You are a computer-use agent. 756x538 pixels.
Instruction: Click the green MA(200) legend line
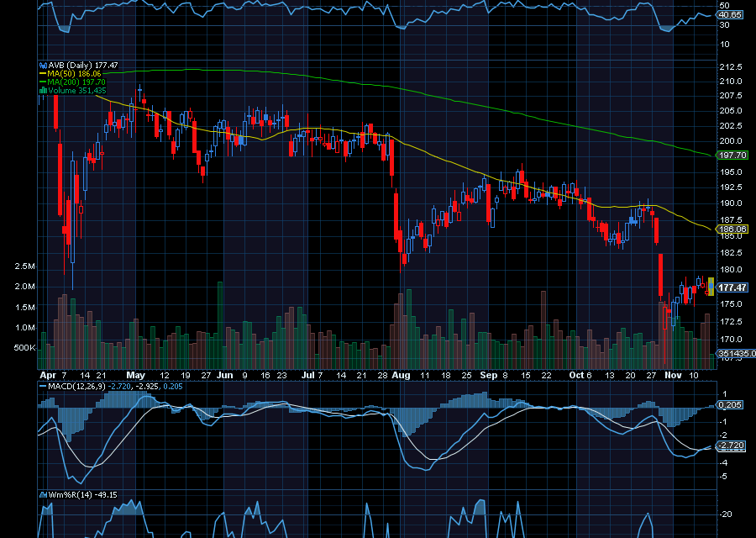[x=44, y=82]
